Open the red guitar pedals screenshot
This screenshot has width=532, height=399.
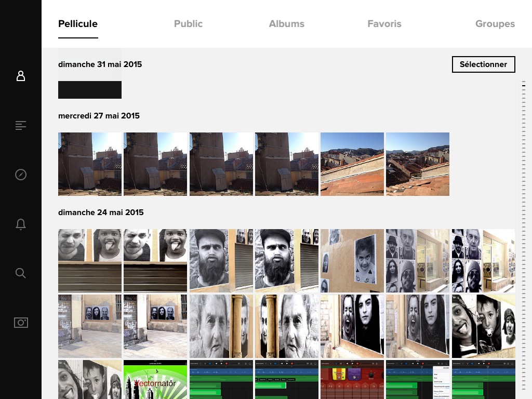click(352, 380)
